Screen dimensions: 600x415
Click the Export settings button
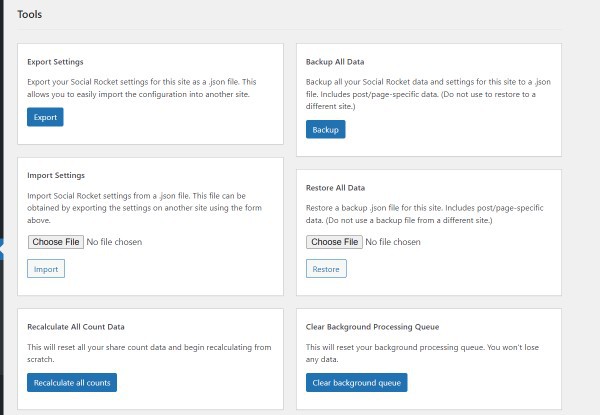[45, 117]
